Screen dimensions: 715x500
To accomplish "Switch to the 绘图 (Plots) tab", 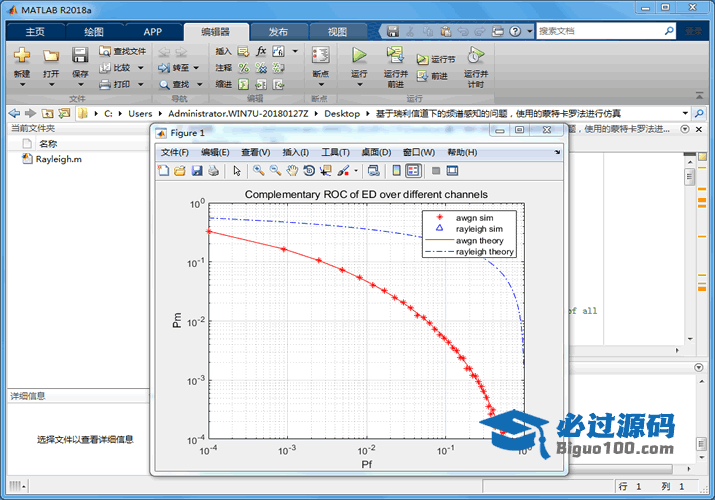I will coord(94,31).
